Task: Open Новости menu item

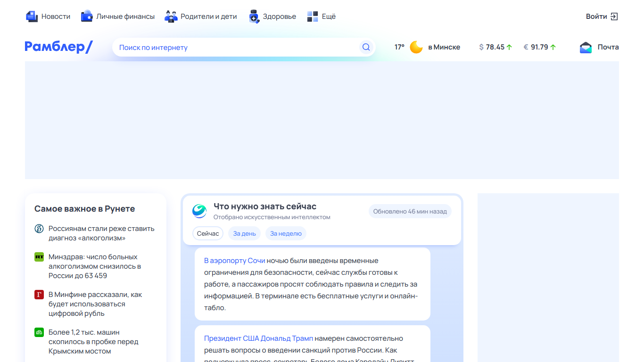Action: tap(48, 16)
